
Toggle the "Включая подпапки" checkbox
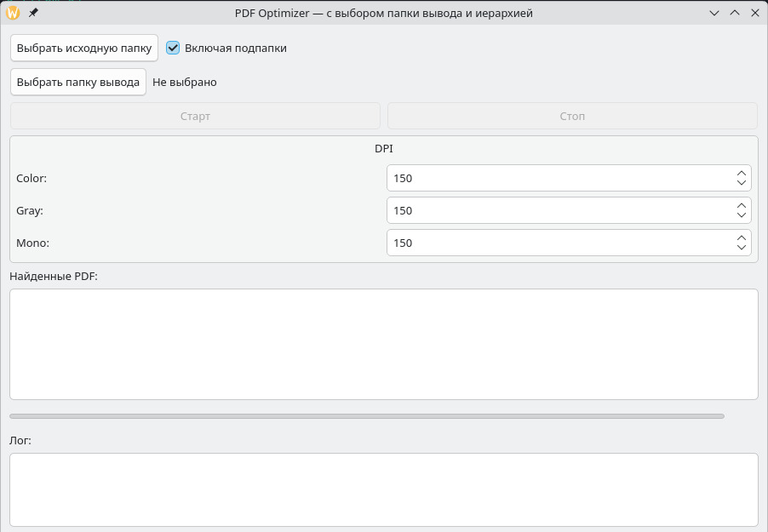[x=173, y=49]
